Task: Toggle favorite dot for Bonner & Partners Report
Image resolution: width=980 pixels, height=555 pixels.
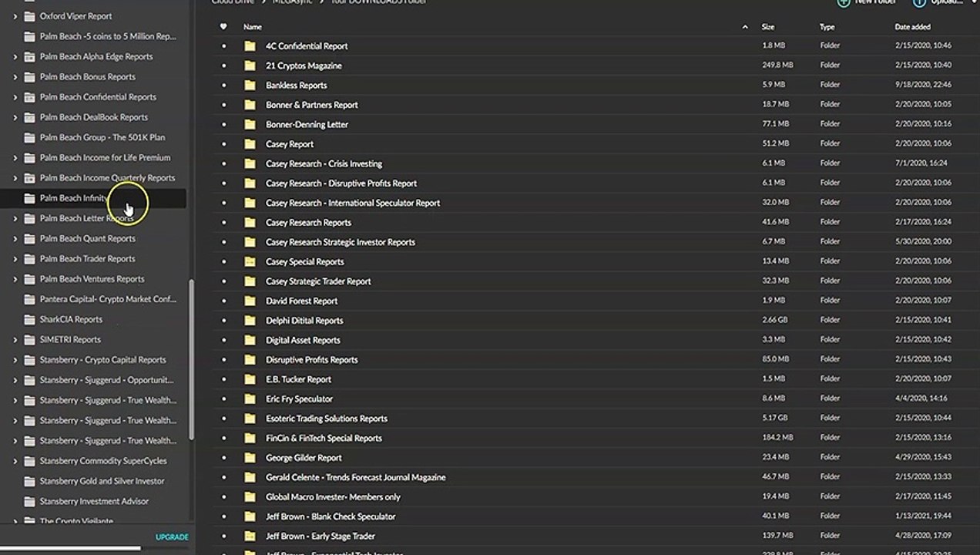Action: (224, 105)
